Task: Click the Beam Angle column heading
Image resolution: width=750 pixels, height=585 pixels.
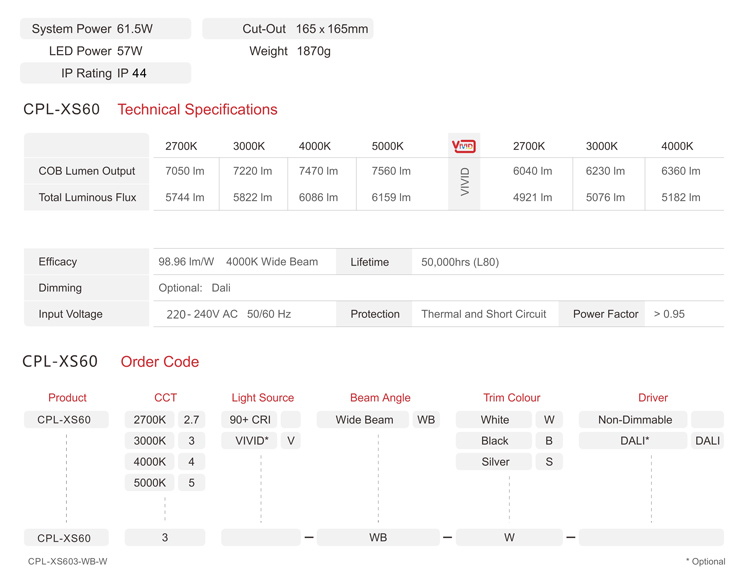Action: click(380, 397)
